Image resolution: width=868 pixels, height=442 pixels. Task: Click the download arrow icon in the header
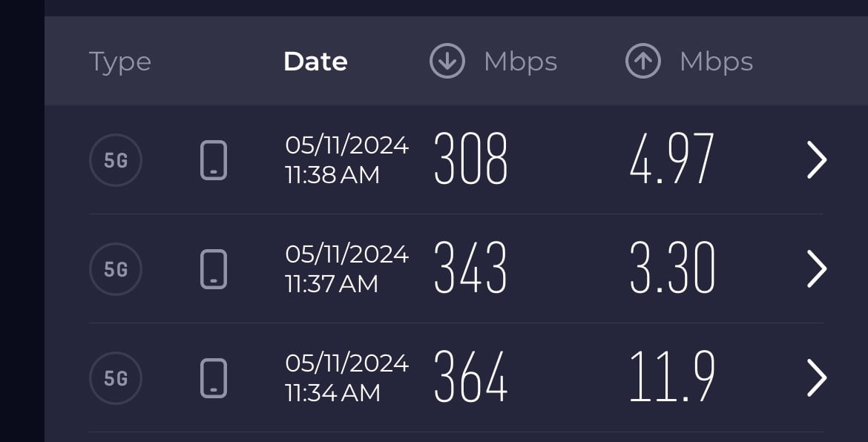click(x=447, y=62)
